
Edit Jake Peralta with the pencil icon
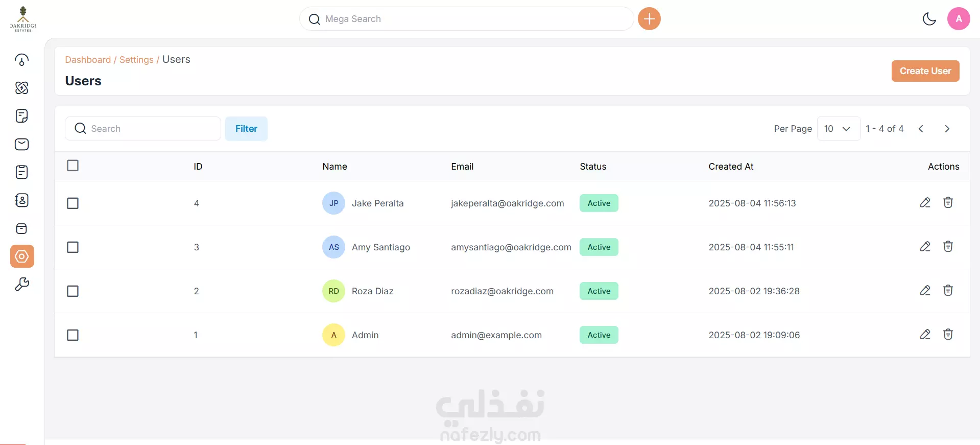(x=925, y=203)
